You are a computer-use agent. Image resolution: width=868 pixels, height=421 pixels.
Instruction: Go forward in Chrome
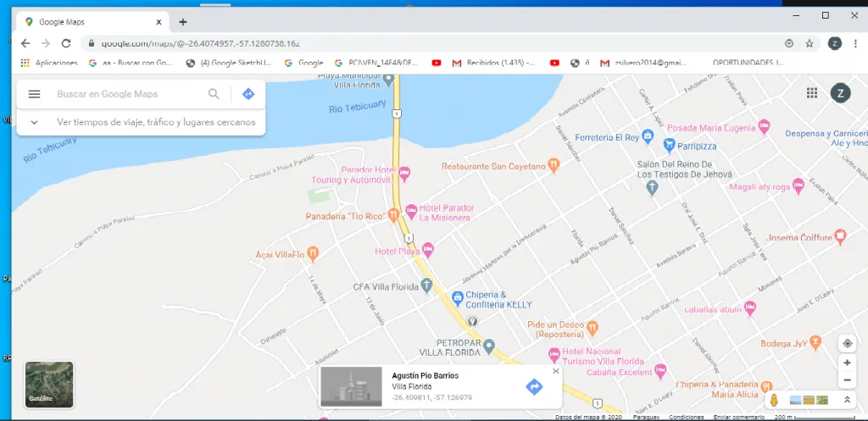[46, 43]
